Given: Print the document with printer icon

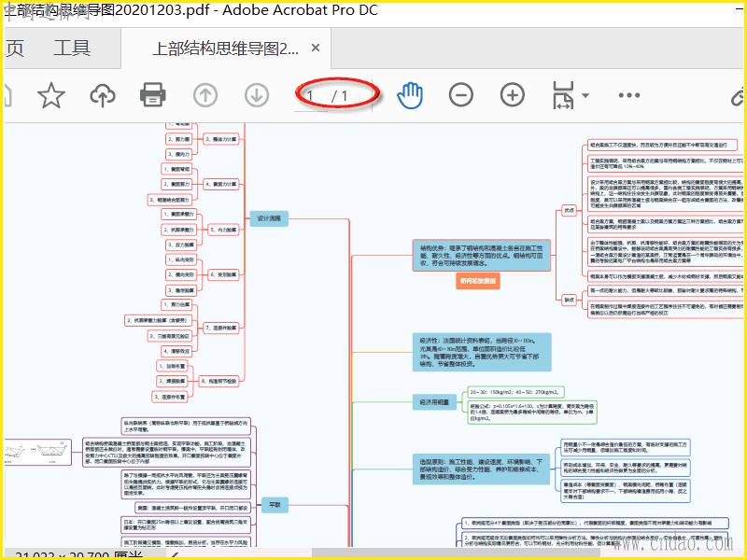Looking at the screenshot, I should click(153, 95).
